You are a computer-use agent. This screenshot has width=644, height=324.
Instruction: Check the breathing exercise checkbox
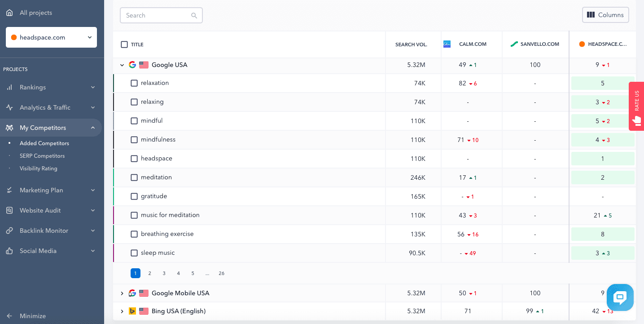pyautogui.click(x=134, y=234)
